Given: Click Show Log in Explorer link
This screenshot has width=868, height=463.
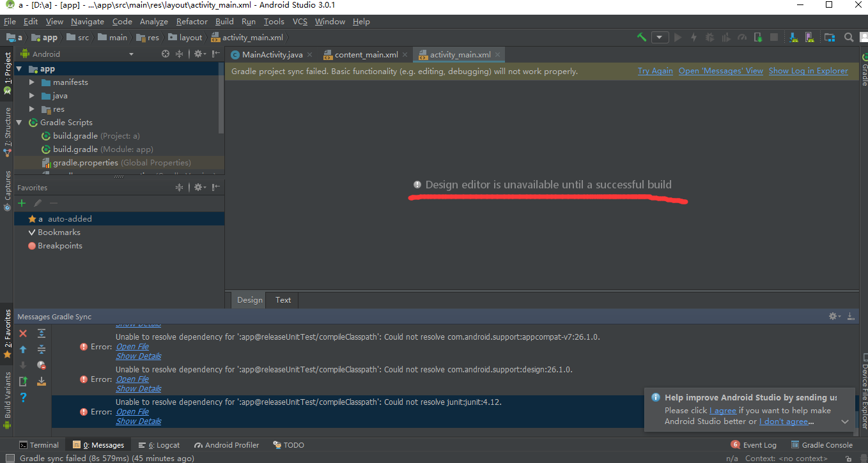Looking at the screenshot, I should pyautogui.click(x=809, y=71).
